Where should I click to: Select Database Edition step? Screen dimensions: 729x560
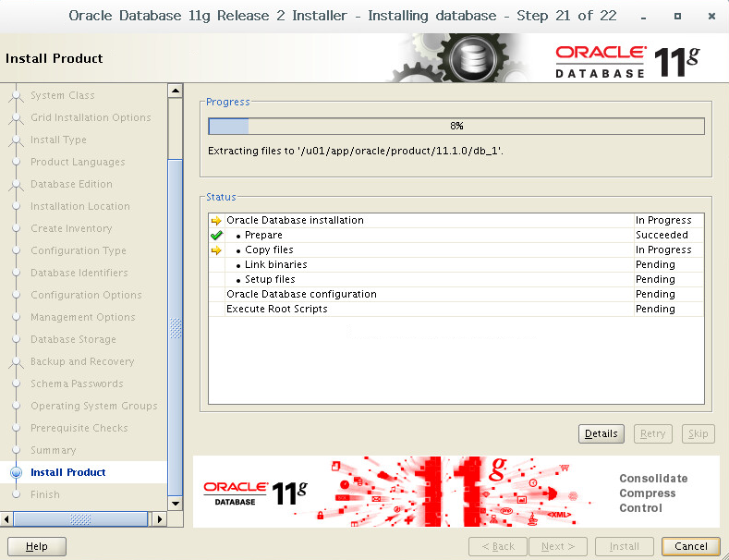(71, 184)
